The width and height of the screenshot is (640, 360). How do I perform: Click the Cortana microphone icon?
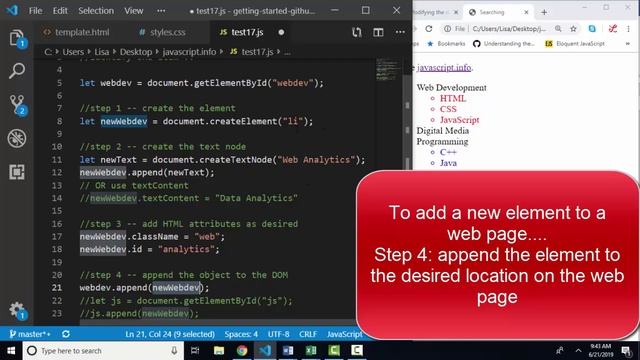click(x=174, y=351)
